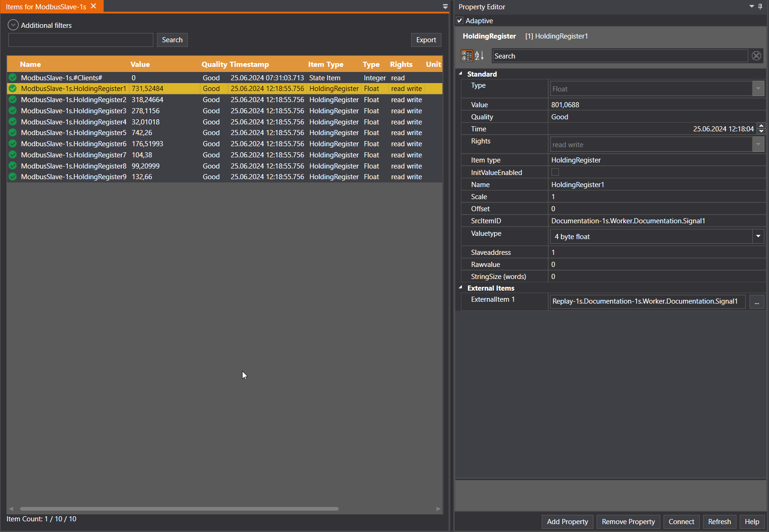Select the Items for ModbusSlave-1s tab
This screenshot has height=532, width=769.
(46, 6)
